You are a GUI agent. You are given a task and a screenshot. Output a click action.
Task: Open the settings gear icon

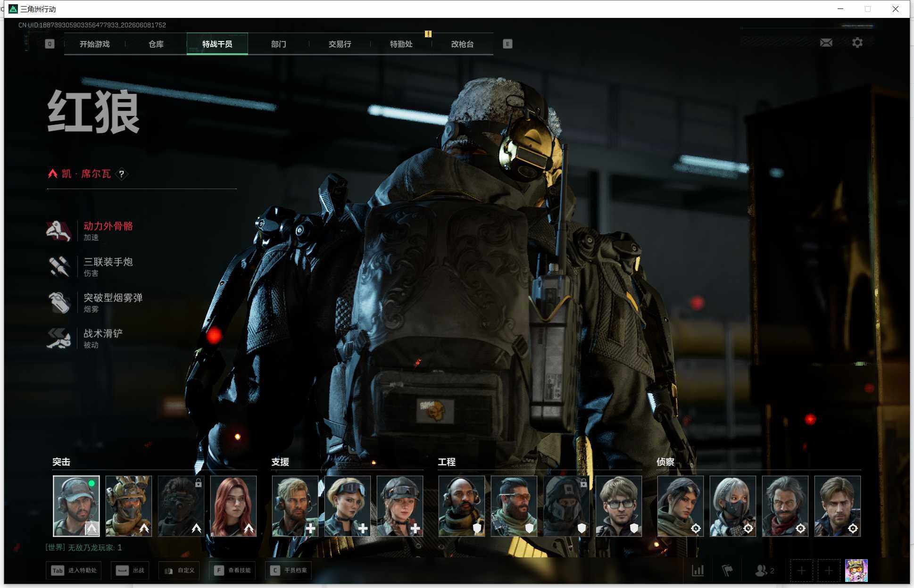point(857,43)
